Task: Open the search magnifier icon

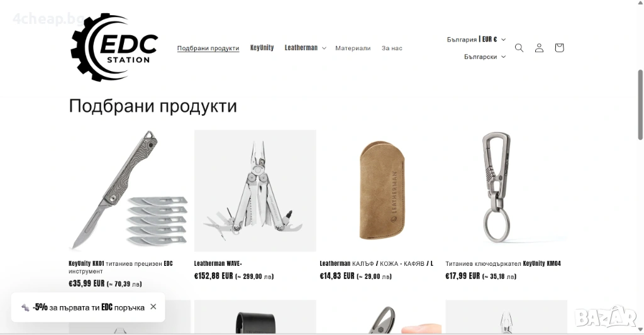Action: pyautogui.click(x=519, y=48)
